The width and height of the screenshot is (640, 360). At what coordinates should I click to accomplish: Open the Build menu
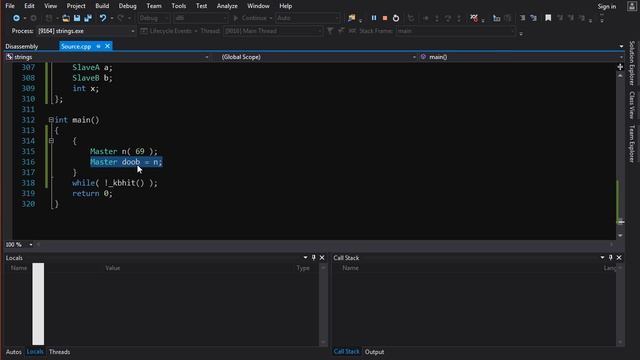[102, 6]
